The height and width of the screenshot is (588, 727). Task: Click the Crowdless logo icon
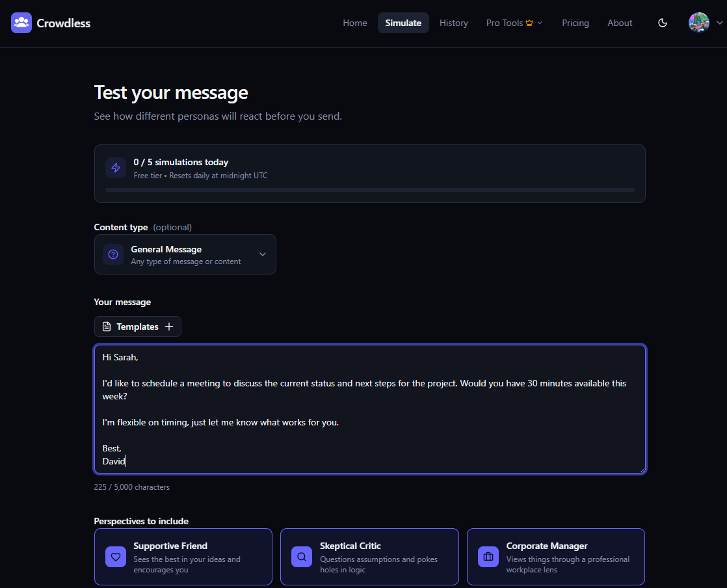(21, 23)
